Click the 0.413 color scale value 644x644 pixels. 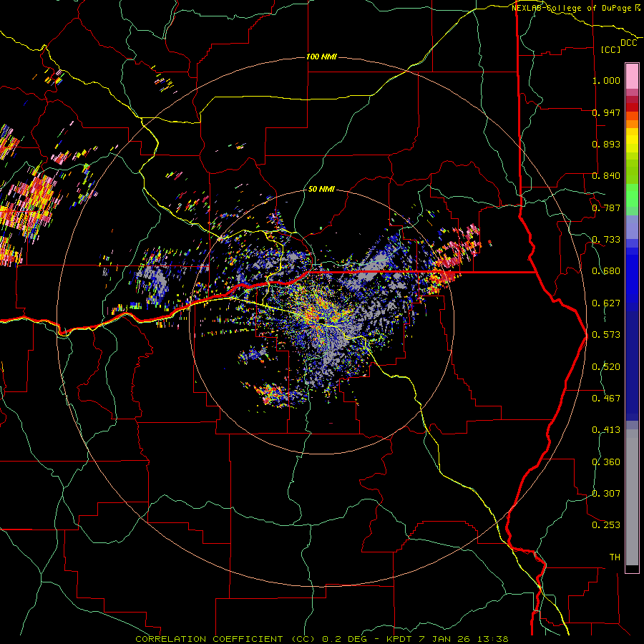[x=606, y=430]
